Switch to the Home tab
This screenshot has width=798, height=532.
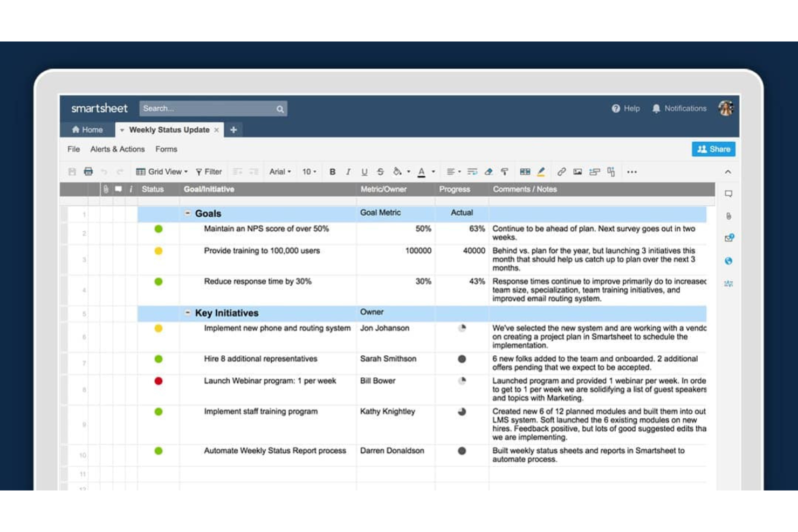click(x=87, y=129)
